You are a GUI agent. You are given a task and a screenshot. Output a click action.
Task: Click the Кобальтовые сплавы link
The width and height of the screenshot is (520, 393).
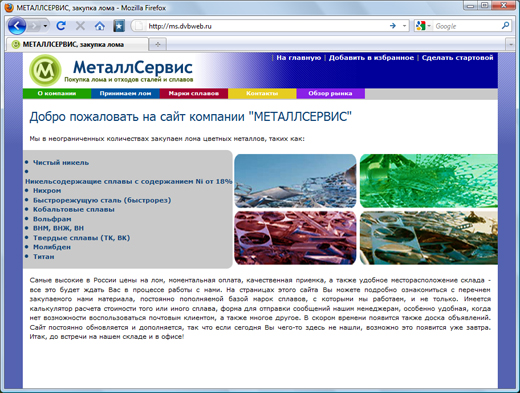pyautogui.click(x=74, y=209)
